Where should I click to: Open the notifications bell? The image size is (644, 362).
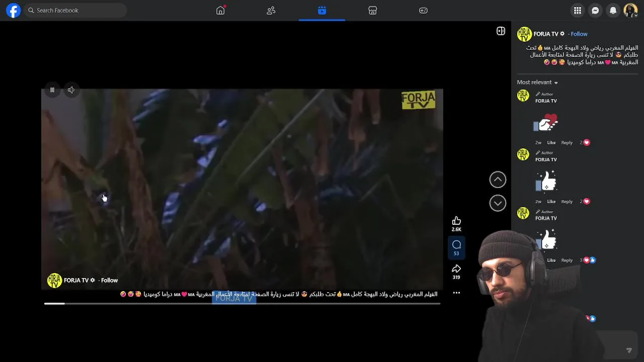(x=613, y=10)
